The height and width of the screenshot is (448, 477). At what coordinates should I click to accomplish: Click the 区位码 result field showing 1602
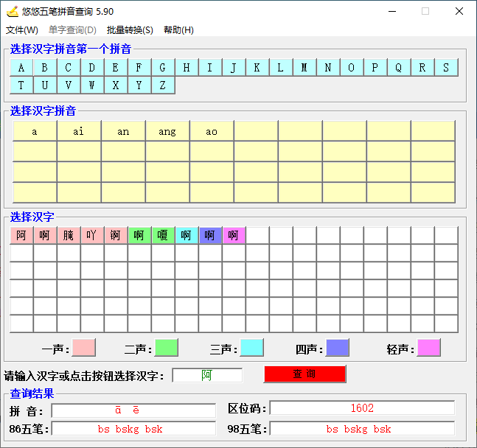[x=362, y=408]
